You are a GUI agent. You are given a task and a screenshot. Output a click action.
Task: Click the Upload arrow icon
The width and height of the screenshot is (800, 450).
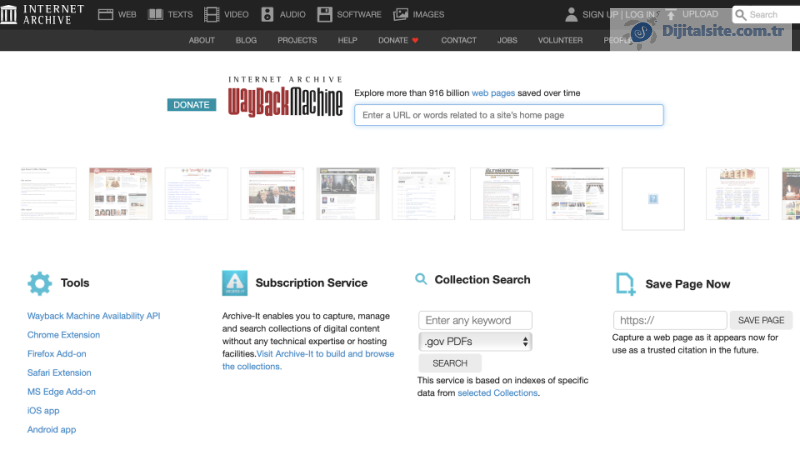[670, 14]
